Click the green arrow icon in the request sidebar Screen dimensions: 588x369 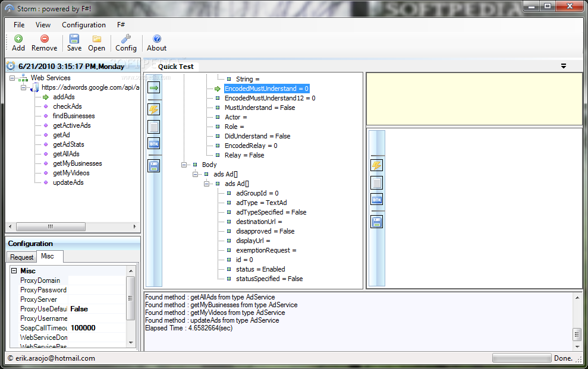click(x=154, y=88)
